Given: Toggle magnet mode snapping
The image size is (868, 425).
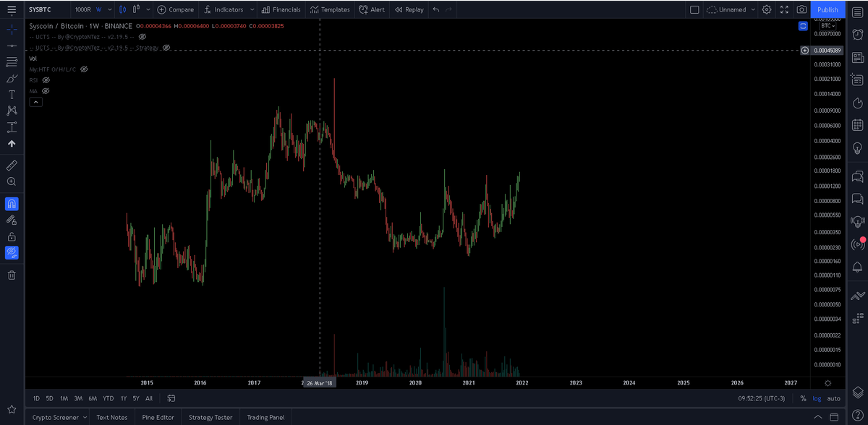Looking at the screenshot, I should point(12,204).
